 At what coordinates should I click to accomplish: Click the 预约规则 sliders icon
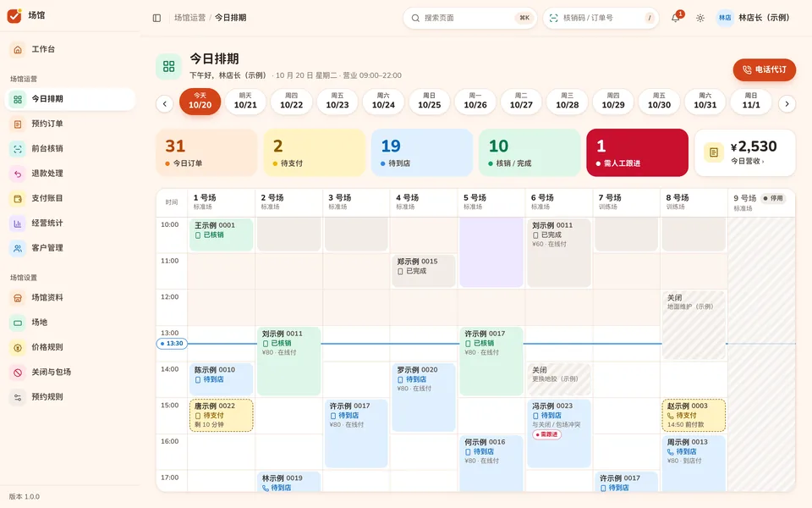click(18, 397)
